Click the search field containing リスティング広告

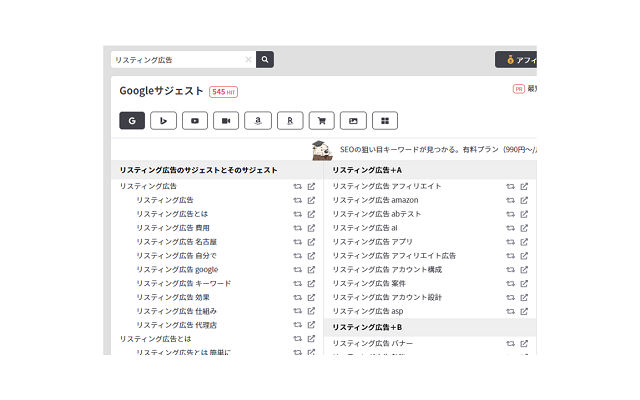tap(178, 60)
